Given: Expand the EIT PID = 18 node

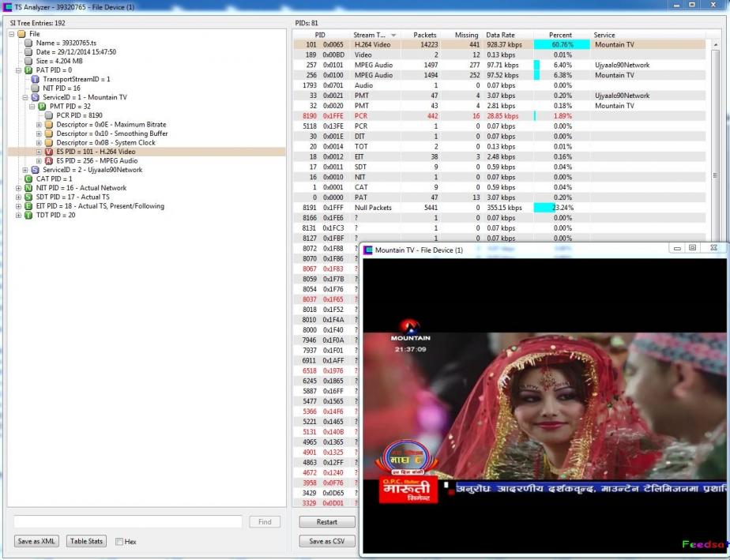Looking at the screenshot, I should pos(19,206).
